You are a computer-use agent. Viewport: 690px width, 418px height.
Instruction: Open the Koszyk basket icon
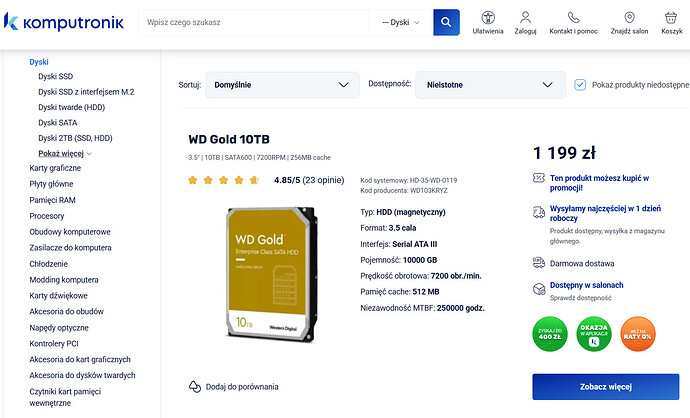[x=671, y=18]
